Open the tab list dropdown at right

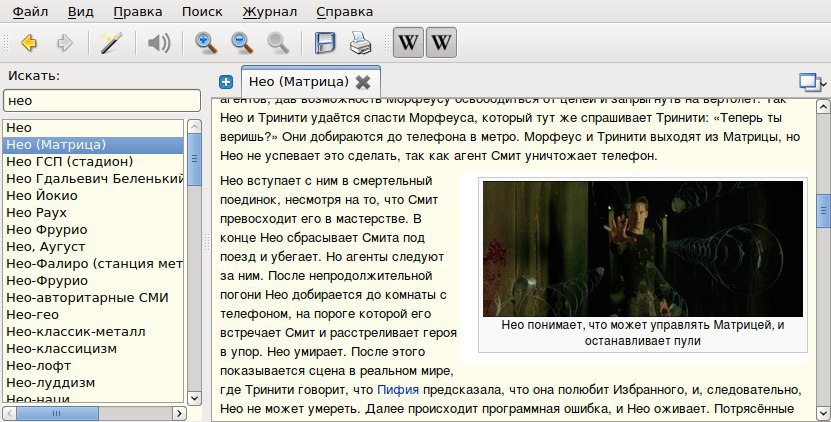pos(812,82)
